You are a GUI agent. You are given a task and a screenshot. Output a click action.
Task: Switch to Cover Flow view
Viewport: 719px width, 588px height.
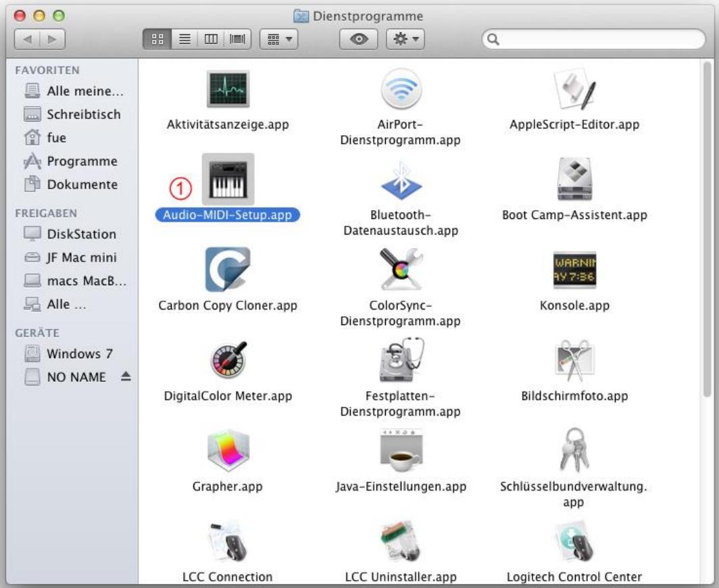coord(238,39)
